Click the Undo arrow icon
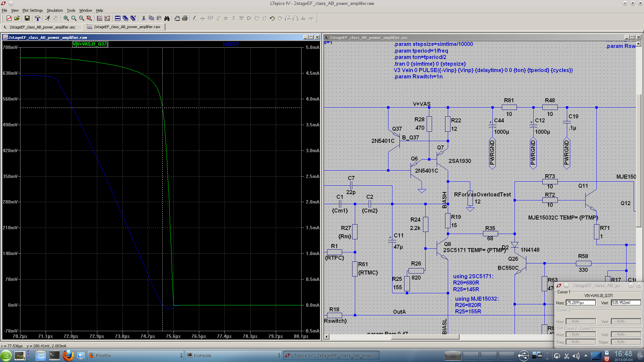This screenshot has width=644, height=362. click(x=272, y=18)
